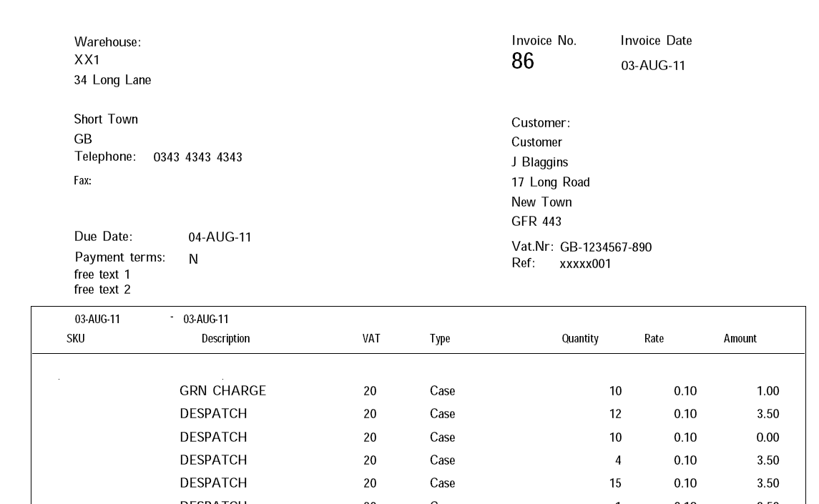
Task: Click the free text 1 line
Action: point(102,275)
